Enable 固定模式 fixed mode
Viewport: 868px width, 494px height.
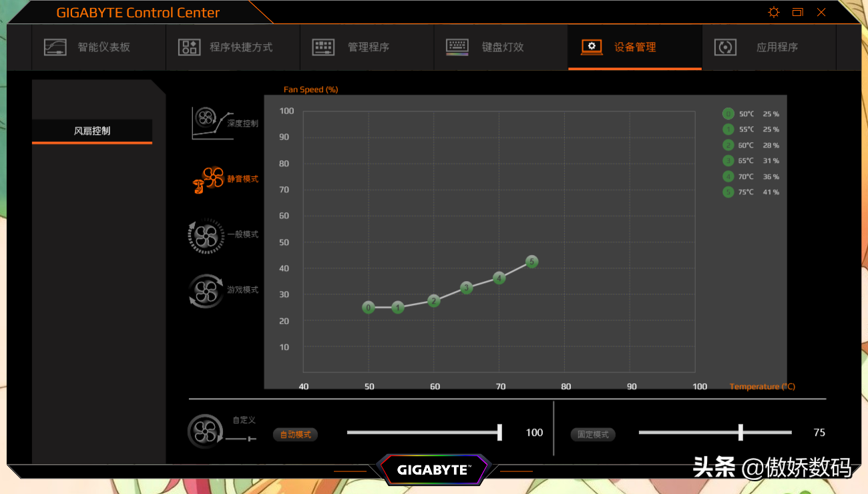click(593, 435)
